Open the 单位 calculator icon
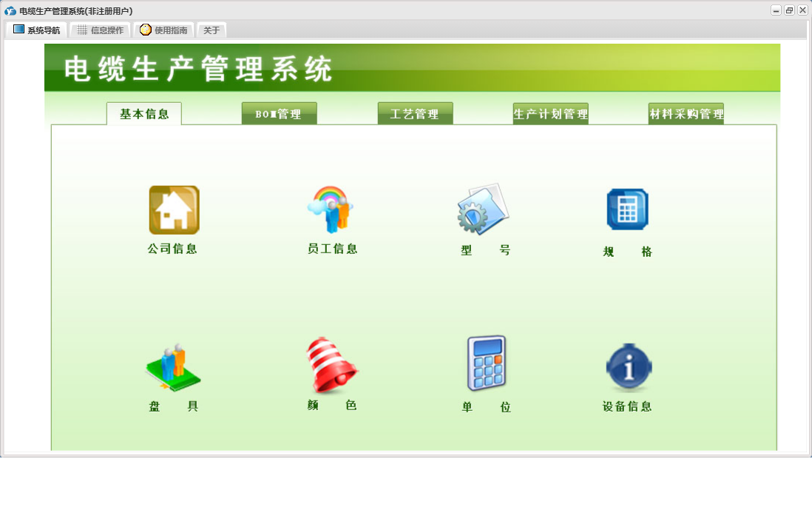This screenshot has width=812, height=530. [x=487, y=363]
